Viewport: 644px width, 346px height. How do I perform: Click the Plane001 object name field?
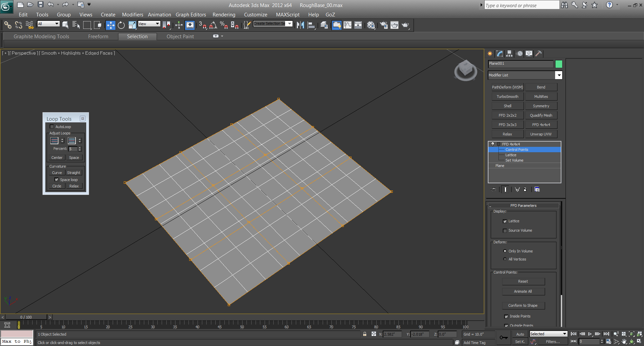(520, 64)
